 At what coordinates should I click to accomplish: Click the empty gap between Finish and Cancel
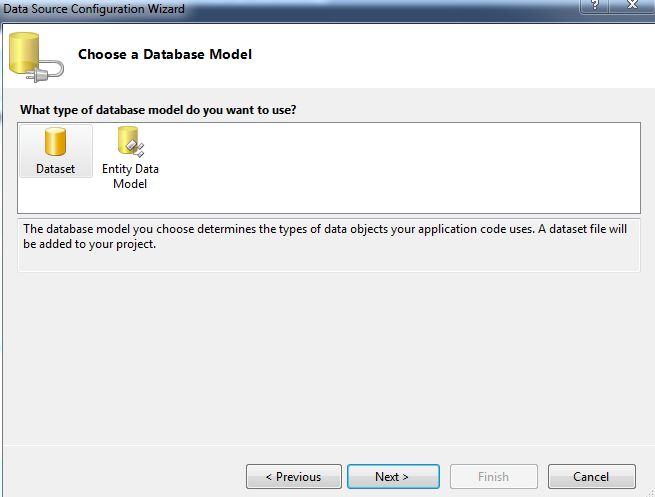pos(542,477)
